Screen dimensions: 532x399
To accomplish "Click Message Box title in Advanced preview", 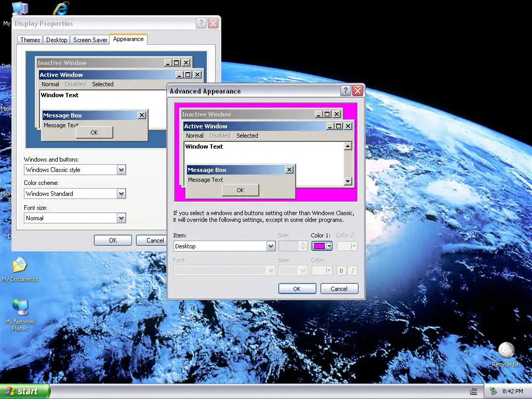I will tap(207, 170).
